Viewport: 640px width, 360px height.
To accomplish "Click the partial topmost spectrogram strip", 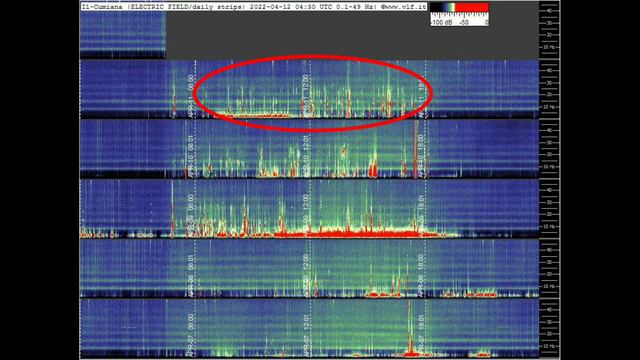I will coord(123,35).
